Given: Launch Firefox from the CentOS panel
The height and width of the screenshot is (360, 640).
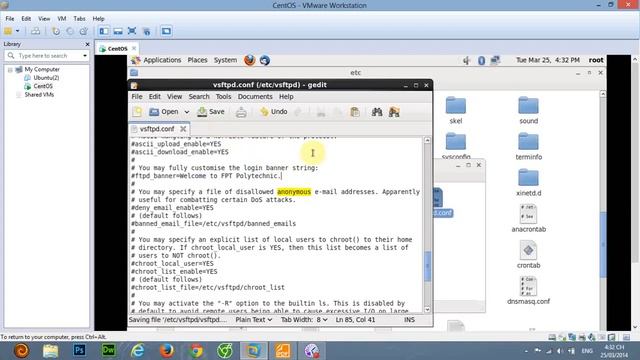Looking at the screenshot, I should coord(250,60).
